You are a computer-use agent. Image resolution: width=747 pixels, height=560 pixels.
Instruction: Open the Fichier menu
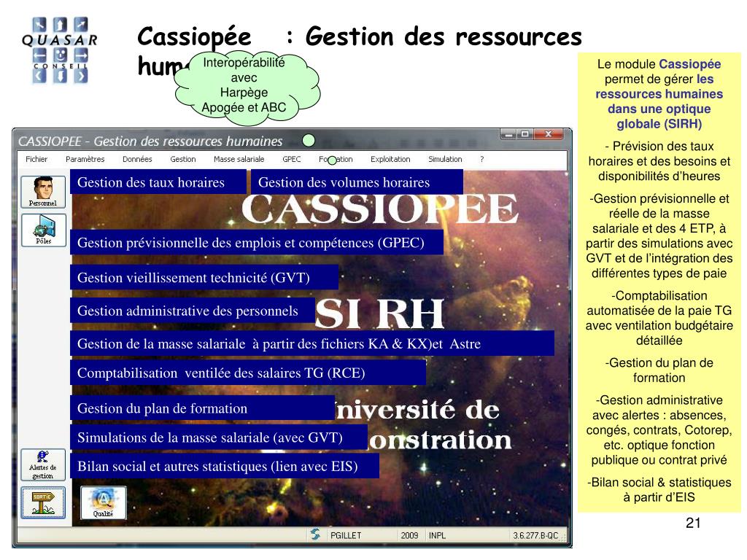pos(36,159)
